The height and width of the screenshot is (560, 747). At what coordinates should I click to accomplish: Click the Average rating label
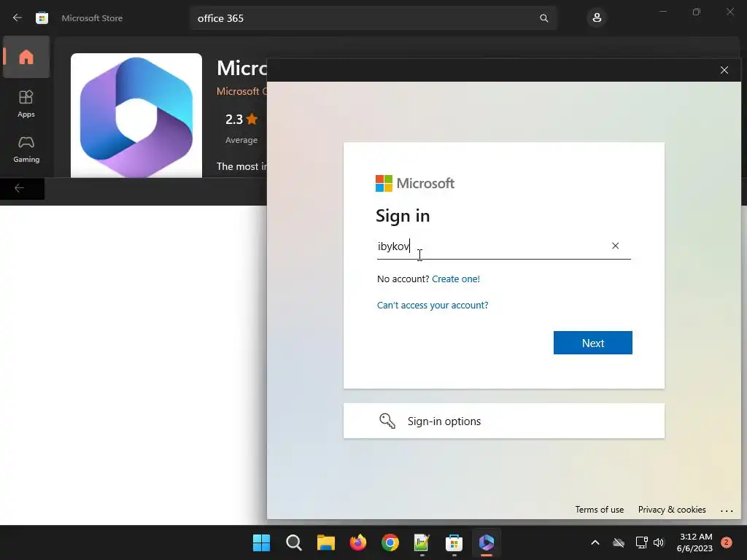coord(241,140)
